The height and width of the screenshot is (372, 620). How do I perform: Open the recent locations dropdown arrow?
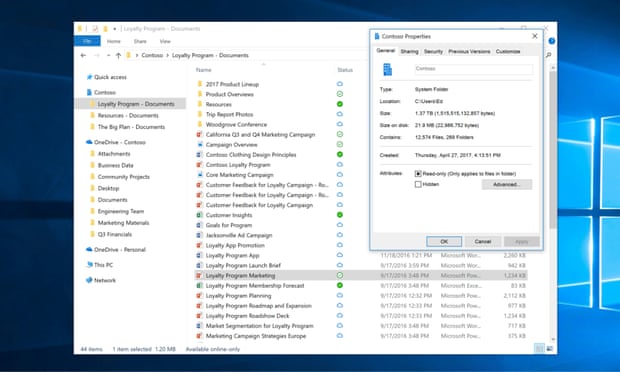108,55
